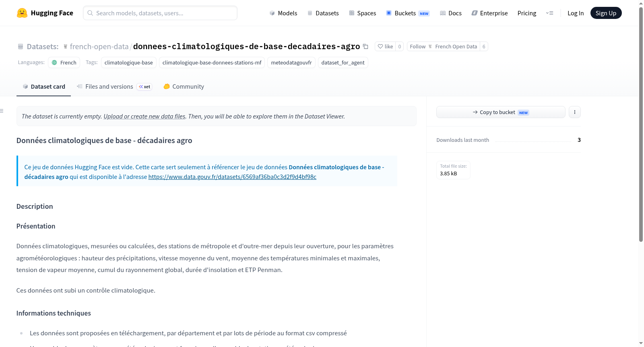Click the like count 0 badge
This screenshot has width=644, height=347.
coord(399,46)
